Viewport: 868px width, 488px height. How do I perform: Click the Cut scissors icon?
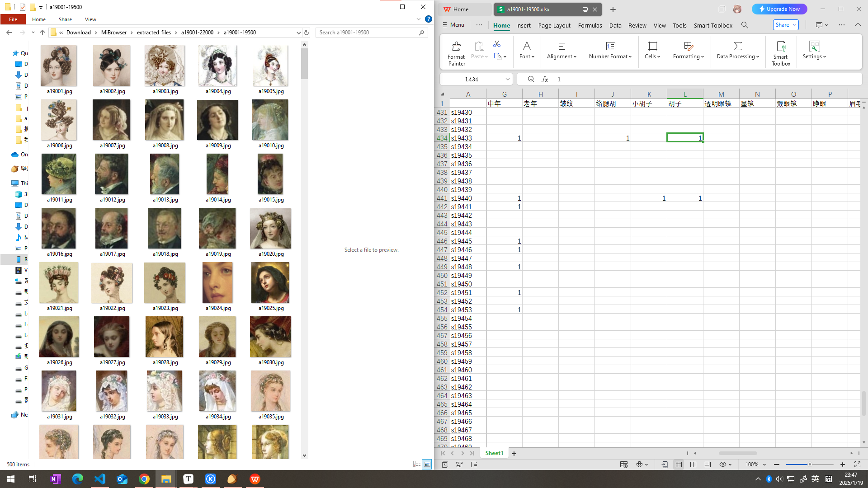pyautogui.click(x=497, y=44)
